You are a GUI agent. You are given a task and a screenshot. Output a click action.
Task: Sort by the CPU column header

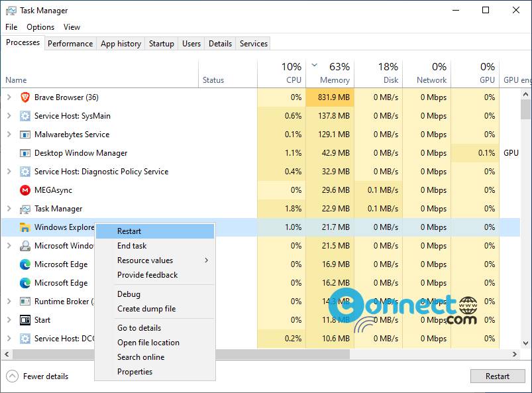click(282, 73)
